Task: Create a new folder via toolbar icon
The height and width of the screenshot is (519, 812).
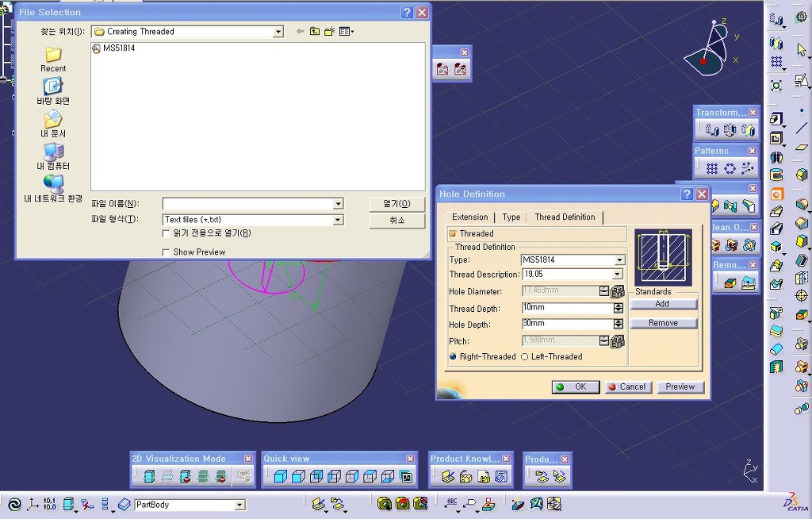Action: 329,32
